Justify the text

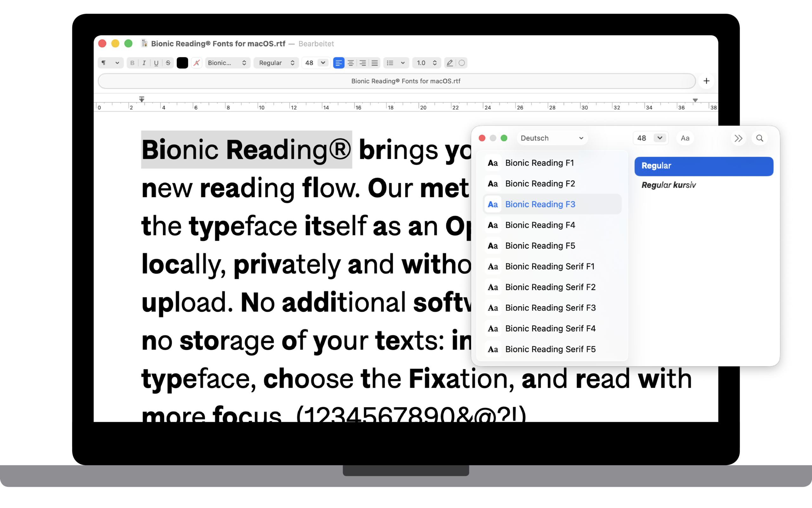click(375, 63)
